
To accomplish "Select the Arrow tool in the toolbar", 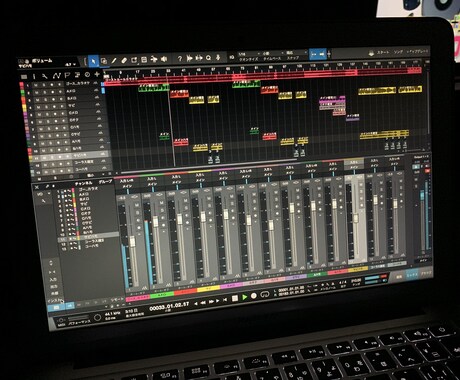I will [x=94, y=61].
